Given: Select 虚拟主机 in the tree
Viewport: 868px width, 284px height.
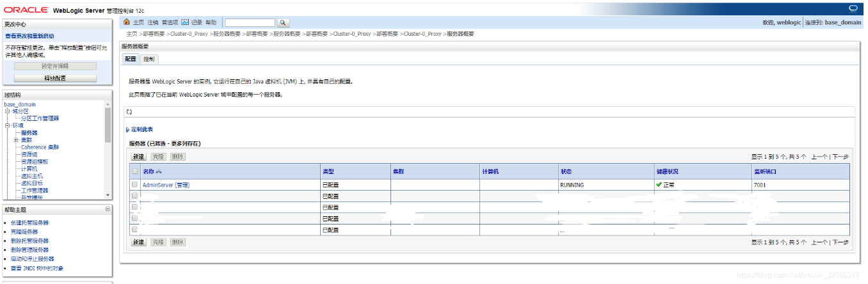Looking at the screenshot, I should (32, 176).
